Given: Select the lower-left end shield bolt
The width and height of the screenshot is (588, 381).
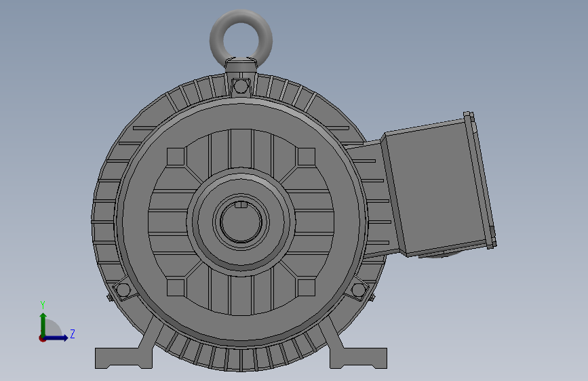Looking at the screenshot, I should (x=123, y=289).
